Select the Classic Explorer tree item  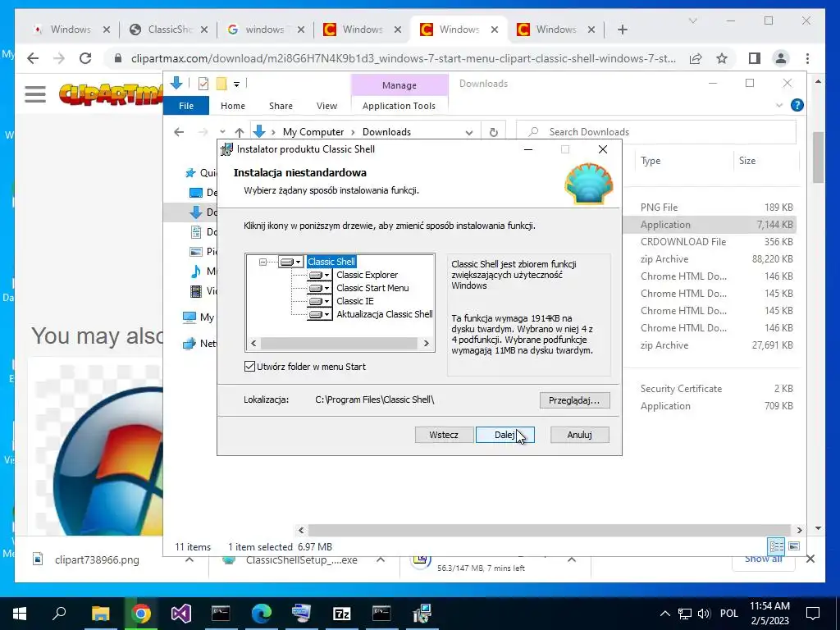367,275
